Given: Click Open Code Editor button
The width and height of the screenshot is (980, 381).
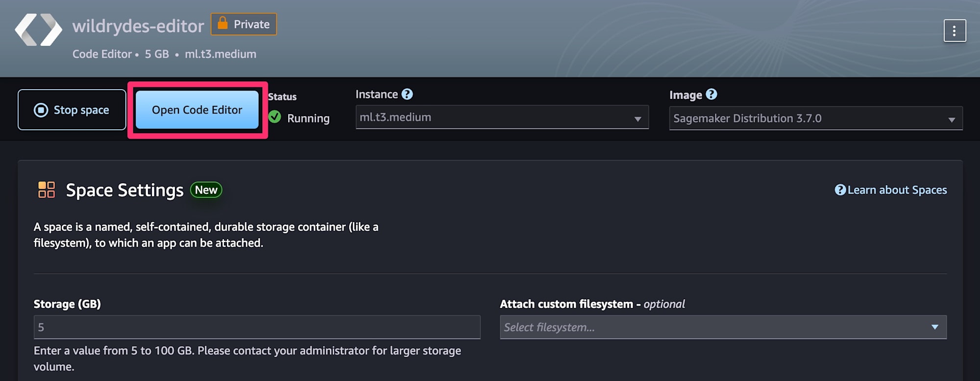Looking at the screenshot, I should (x=197, y=110).
